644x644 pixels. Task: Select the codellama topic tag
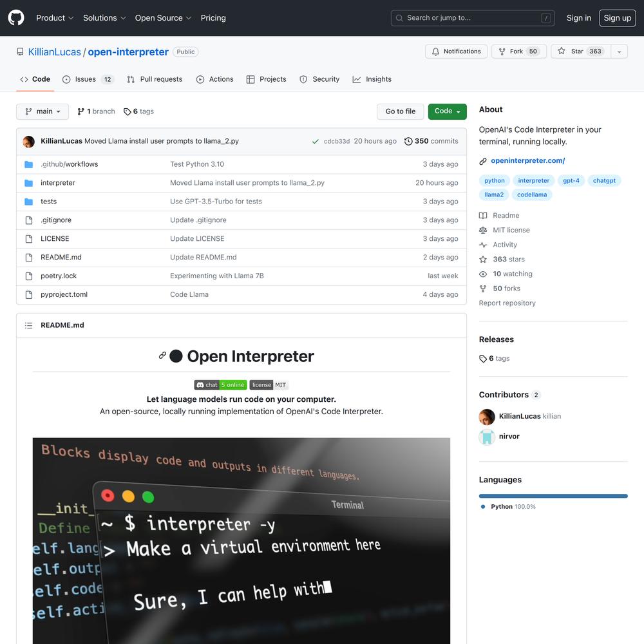coord(532,194)
